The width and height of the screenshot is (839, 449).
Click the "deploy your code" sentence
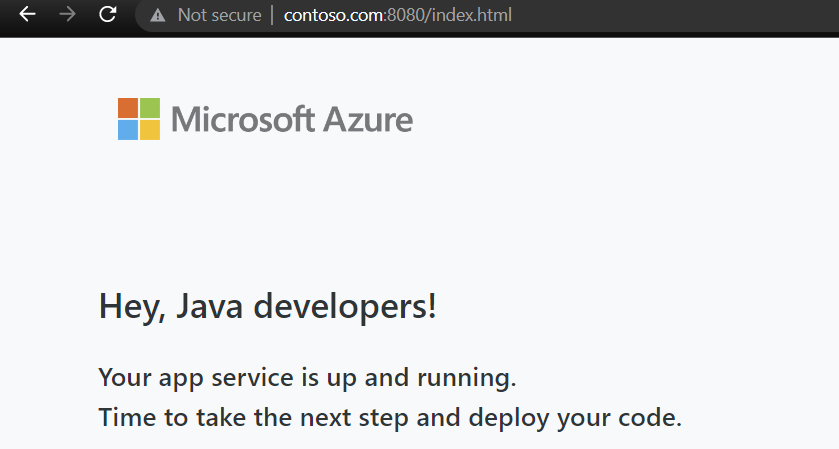click(575, 418)
